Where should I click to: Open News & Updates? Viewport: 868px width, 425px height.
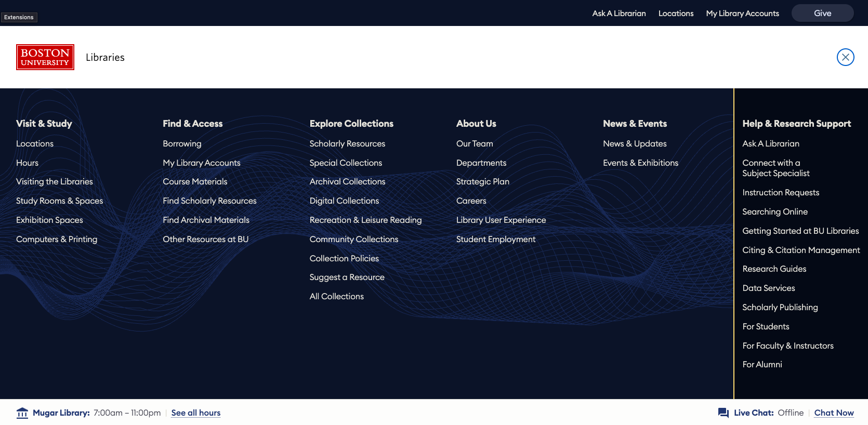[x=635, y=143]
